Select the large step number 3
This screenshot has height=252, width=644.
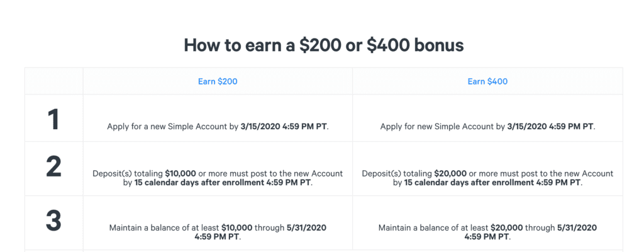coord(53,220)
